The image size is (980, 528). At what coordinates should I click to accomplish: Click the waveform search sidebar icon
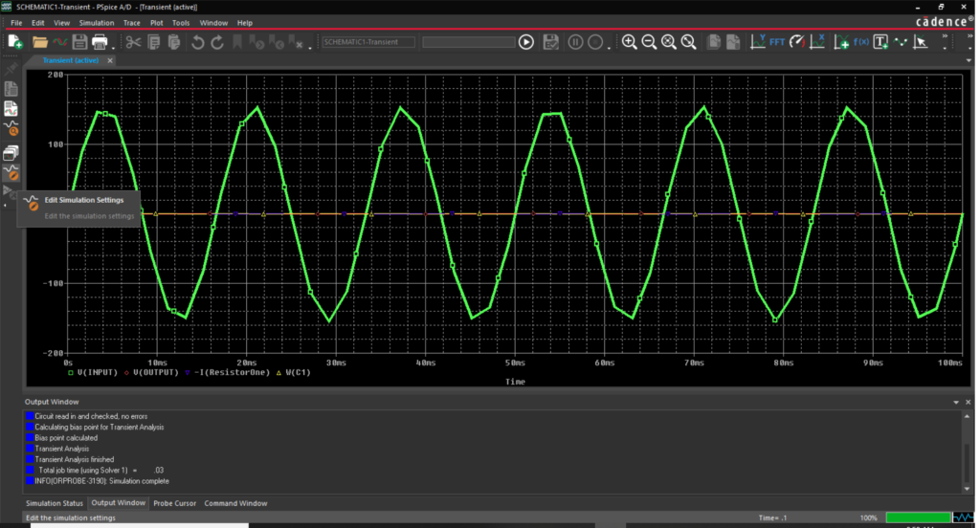click(11, 129)
